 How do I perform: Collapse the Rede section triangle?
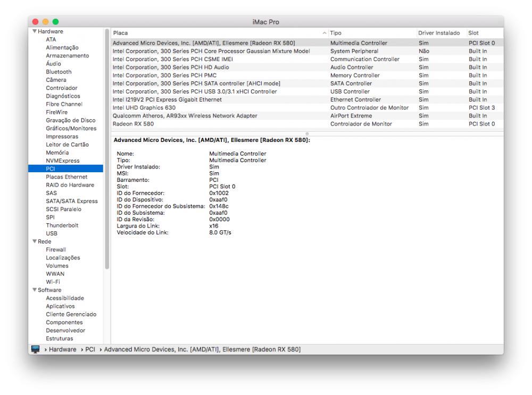point(34,241)
